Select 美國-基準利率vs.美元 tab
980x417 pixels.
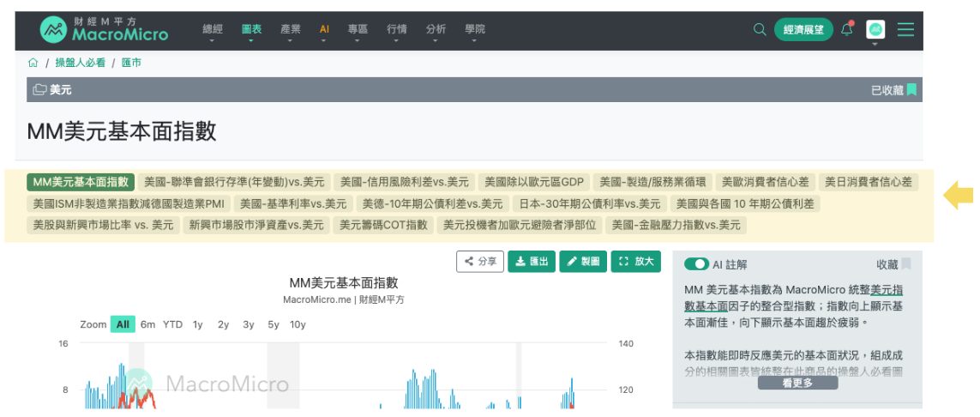tap(293, 203)
